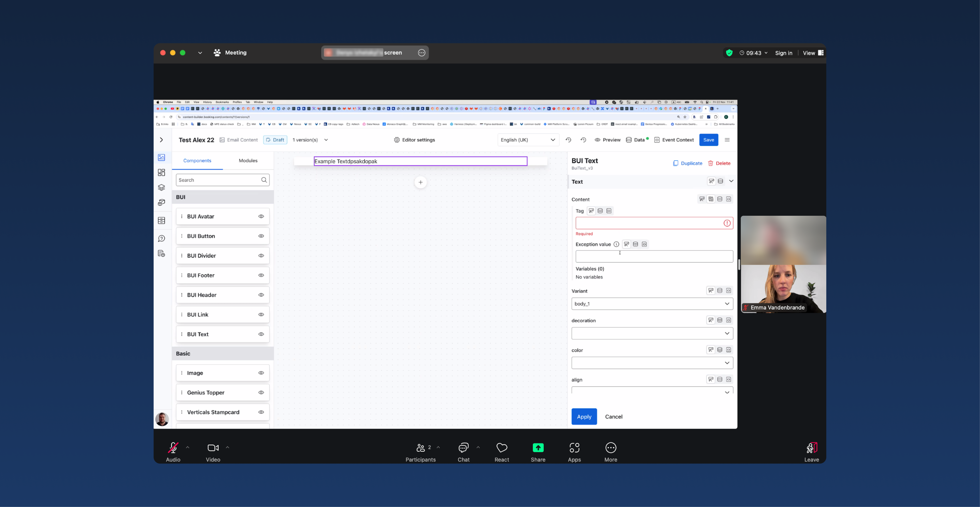Open Zoom Apps in the meeting toolbar
Viewport: 980px width, 507px height.
click(574, 452)
